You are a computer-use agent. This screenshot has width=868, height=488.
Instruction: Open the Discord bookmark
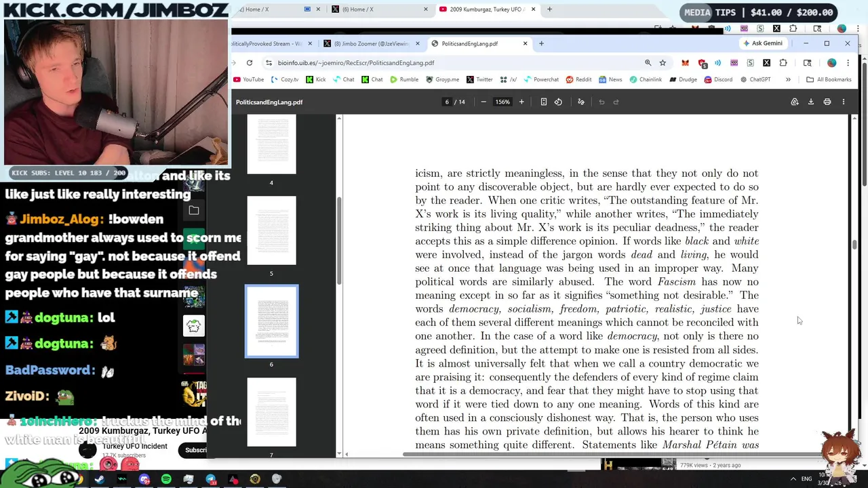click(x=718, y=79)
